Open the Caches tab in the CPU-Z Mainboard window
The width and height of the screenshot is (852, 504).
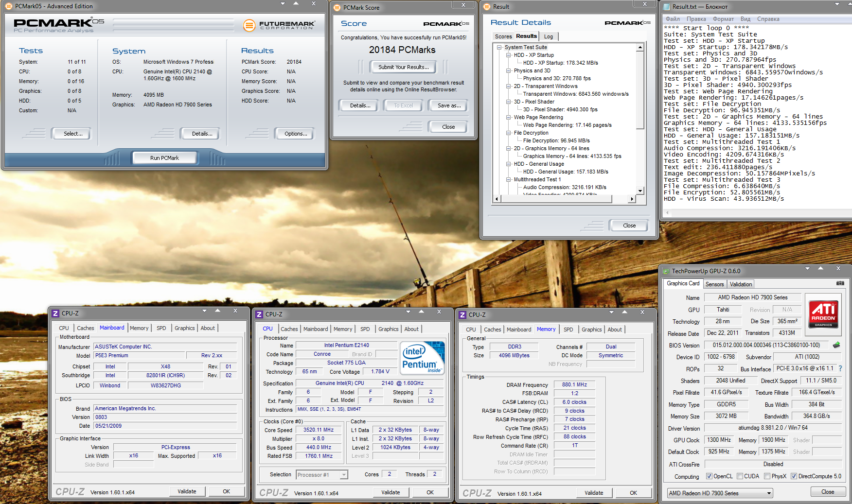click(x=86, y=328)
